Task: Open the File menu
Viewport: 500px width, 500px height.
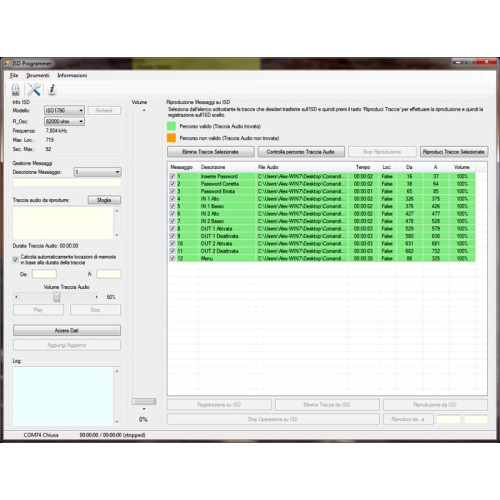Action: tap(14, 75)
